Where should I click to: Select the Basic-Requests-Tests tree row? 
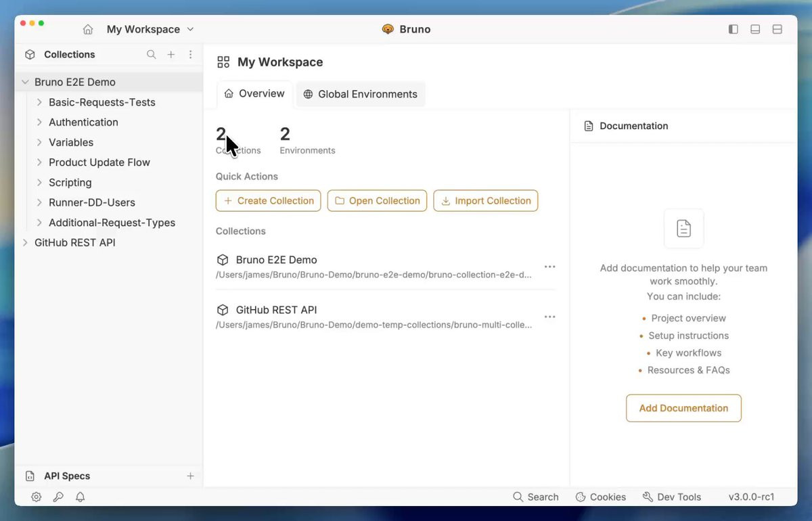point(108,102)
